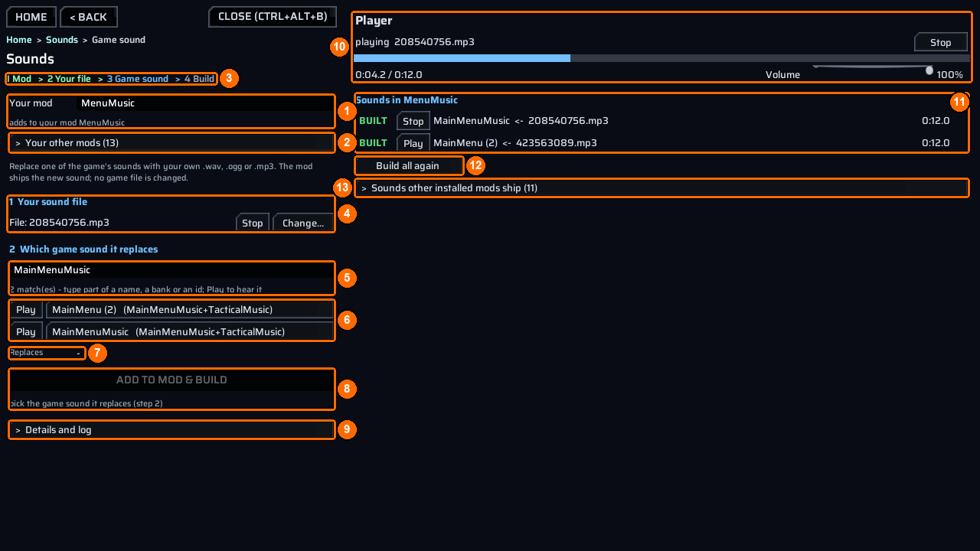Screen dimensions: 980x551
Task: Stop preview of your sound file 208540756.mp3
Action: click(253, 223)
